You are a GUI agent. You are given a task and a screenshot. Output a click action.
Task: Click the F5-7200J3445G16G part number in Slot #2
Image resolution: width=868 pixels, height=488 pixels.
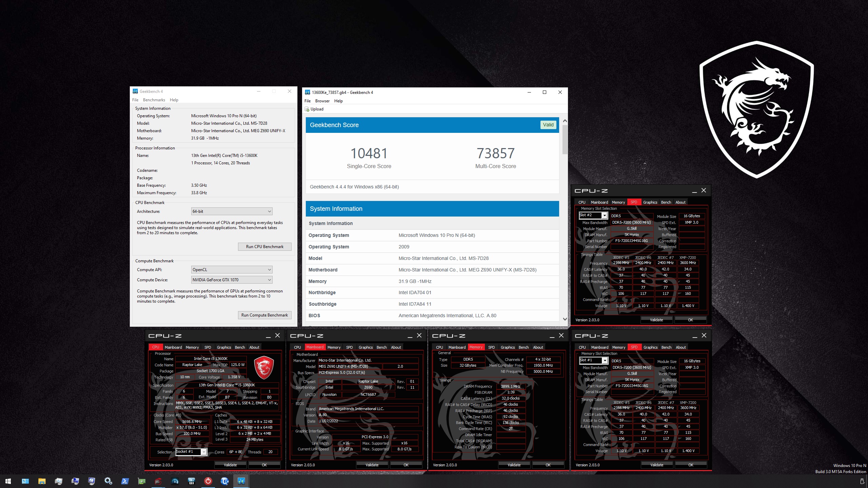[632, 241]
